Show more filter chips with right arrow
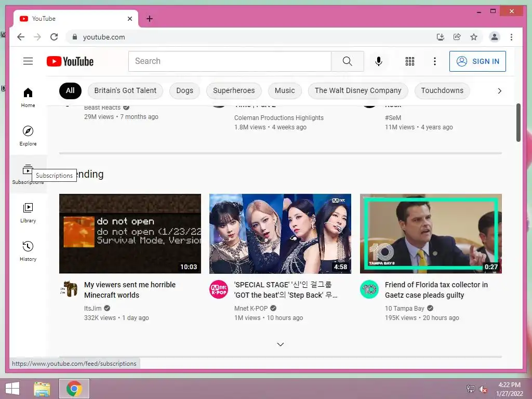Screen dimensions: 532x399 (499, 90)
